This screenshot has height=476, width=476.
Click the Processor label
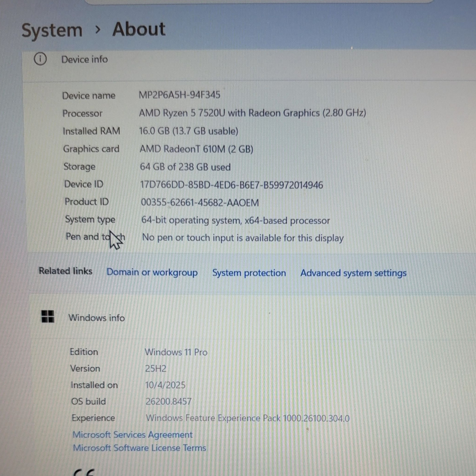82,113
